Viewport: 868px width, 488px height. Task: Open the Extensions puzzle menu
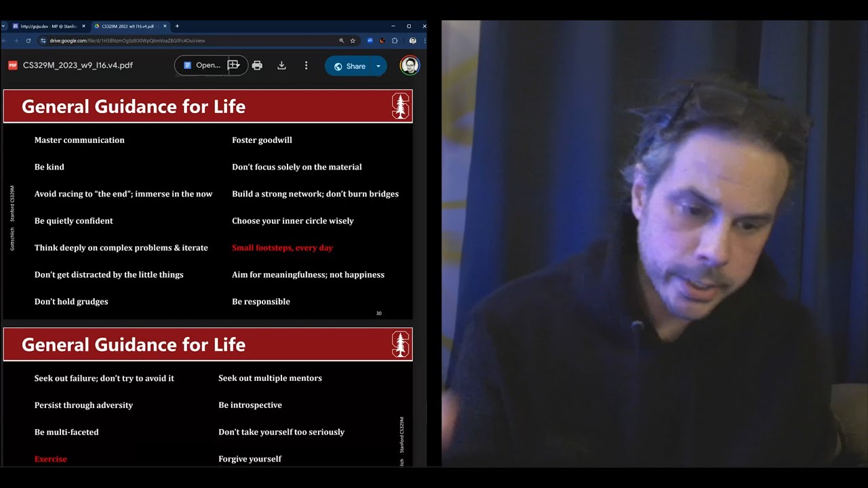pyautogui.click(x=395, y=41)
